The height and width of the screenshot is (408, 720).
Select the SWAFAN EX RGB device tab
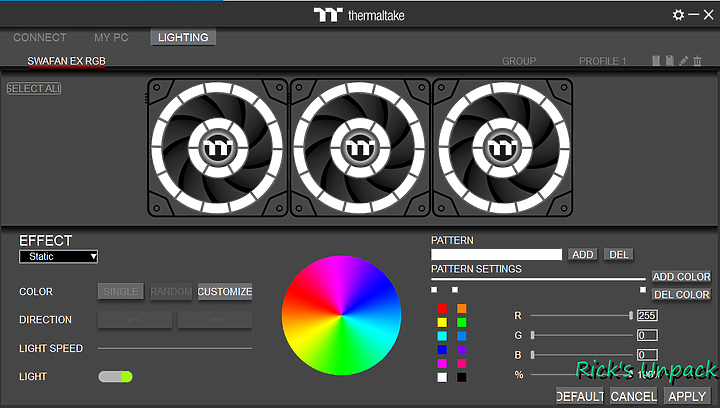[67, 61]
